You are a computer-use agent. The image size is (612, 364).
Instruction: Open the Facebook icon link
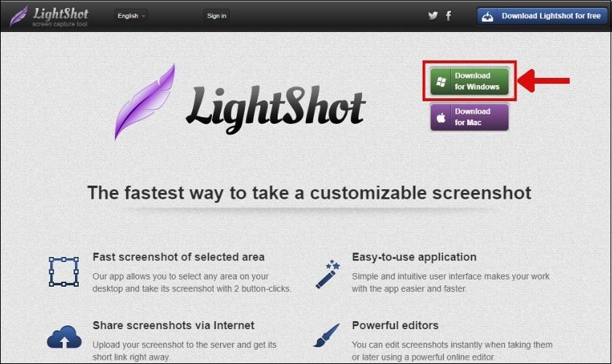(x=449, y=15)
